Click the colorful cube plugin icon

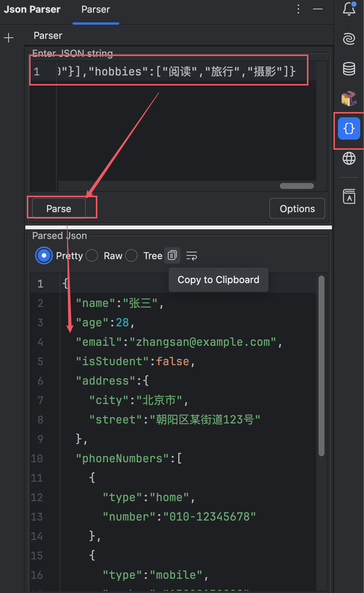coord(349,99)
